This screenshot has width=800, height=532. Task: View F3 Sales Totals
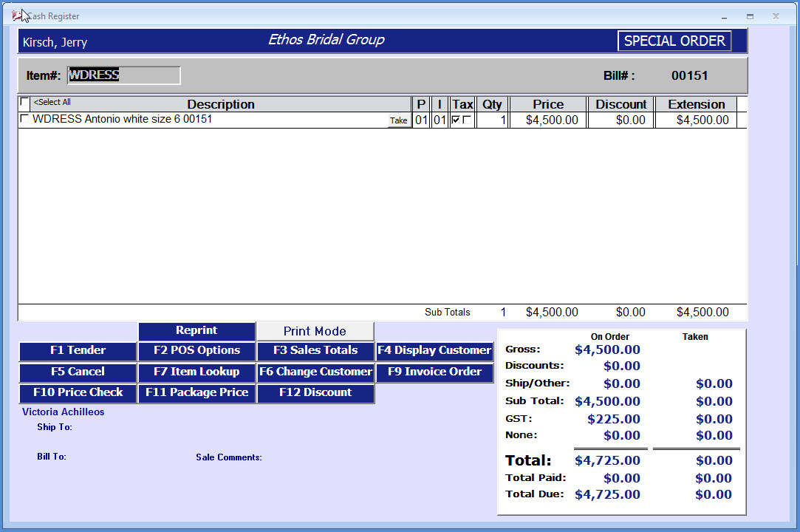click(x=315, y=350)
